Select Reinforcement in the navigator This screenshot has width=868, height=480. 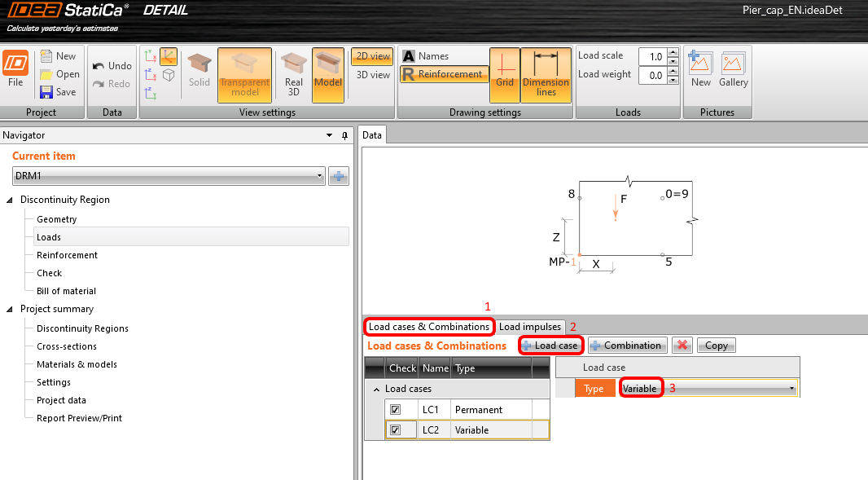coord(67,255)
